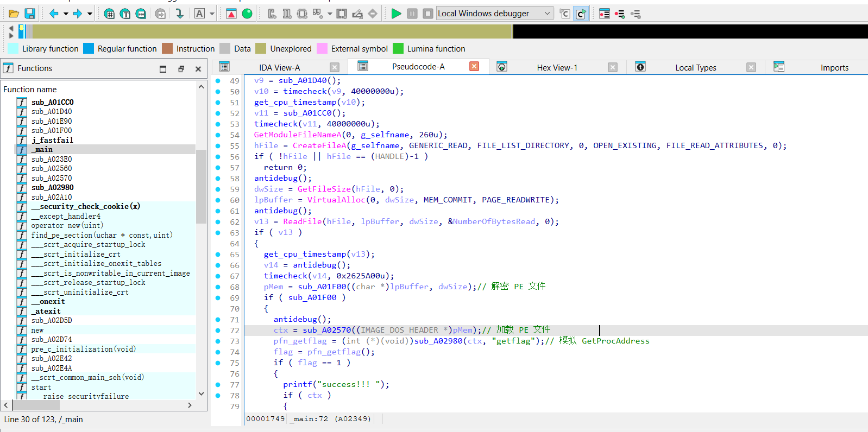Select sub_A02980 in the functions list
The width and height of the screenshot is (868, 432).
[x=52, y=187]
